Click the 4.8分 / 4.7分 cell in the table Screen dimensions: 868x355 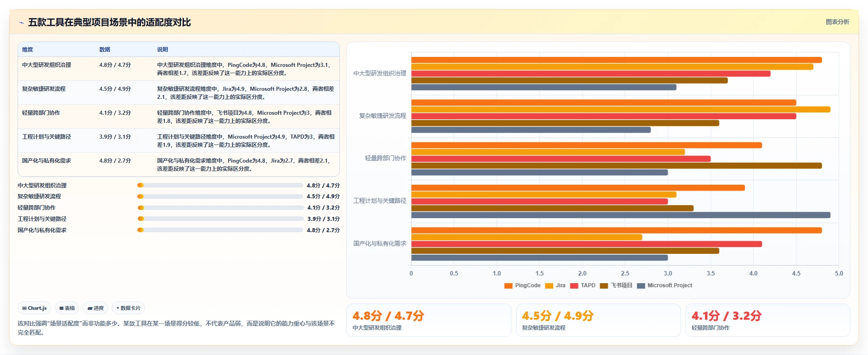pos(115,65)
